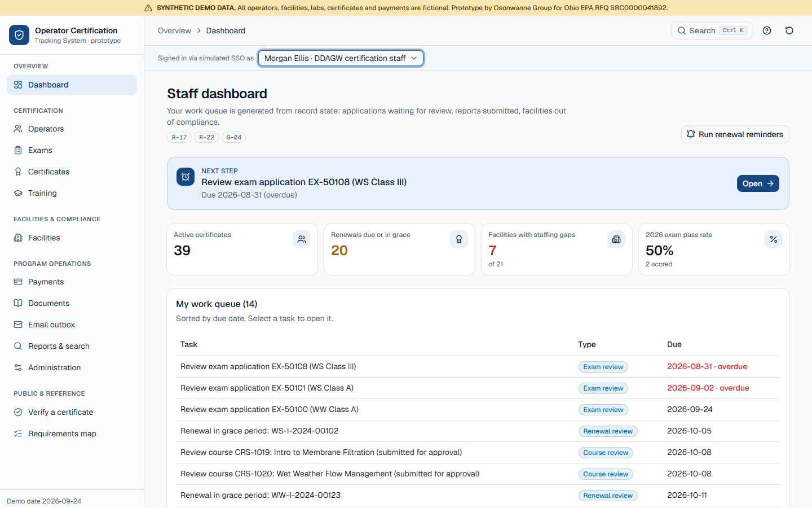Click the percent icon on exam pass rate card
The image size is (812, 508).
point(774,239)
